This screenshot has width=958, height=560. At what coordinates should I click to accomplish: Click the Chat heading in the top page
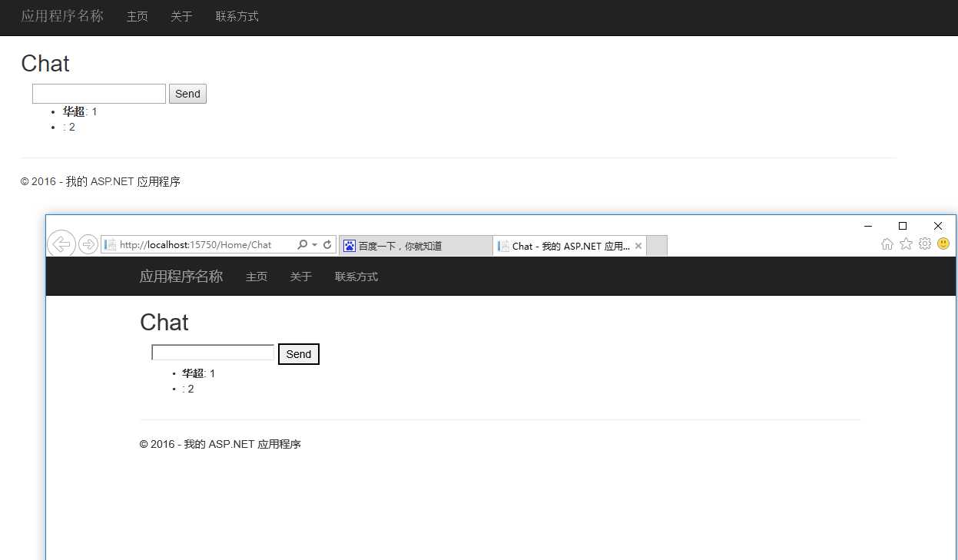(x=45, y=64)
